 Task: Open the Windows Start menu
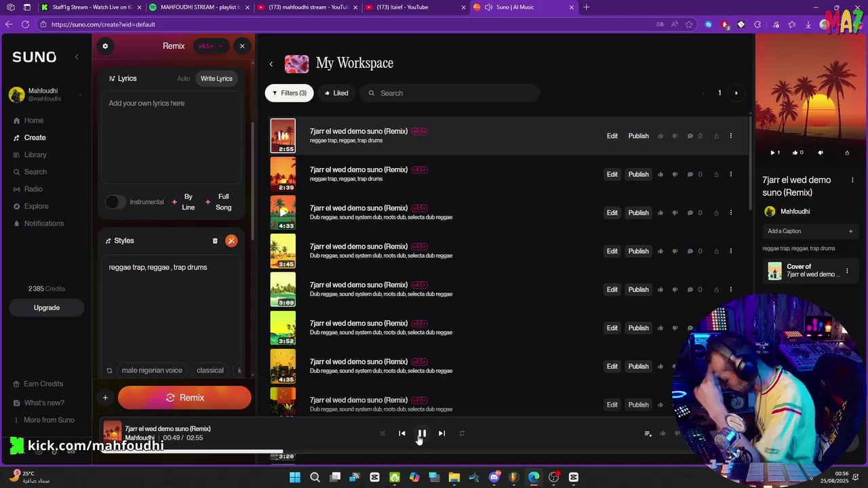(295, 477)
